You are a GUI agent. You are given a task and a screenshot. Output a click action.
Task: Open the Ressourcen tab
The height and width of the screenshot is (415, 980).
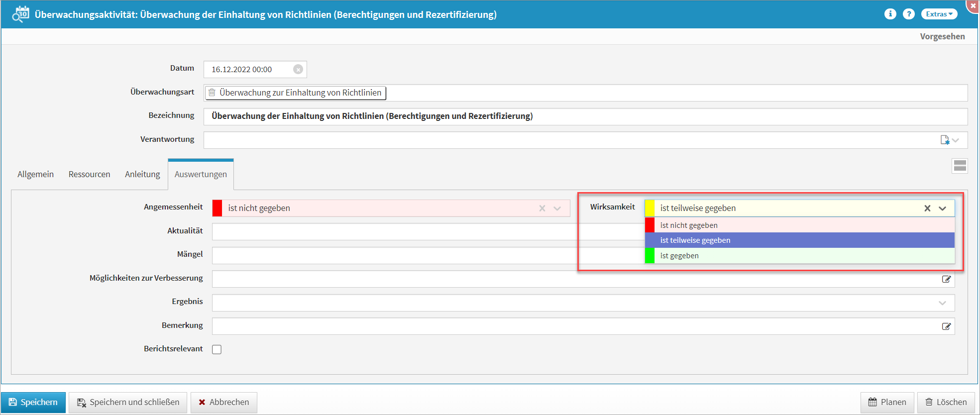click(89, 174)
